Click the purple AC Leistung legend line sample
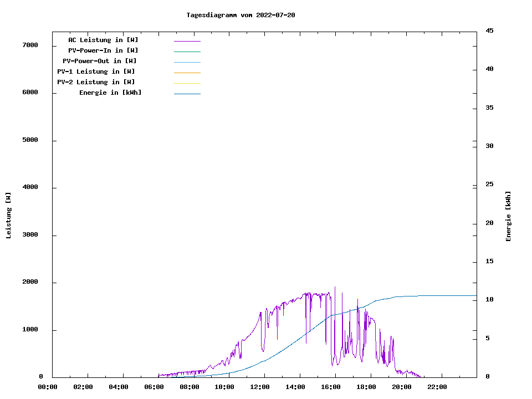Viewport: 532px width, 399px height. 187,41
